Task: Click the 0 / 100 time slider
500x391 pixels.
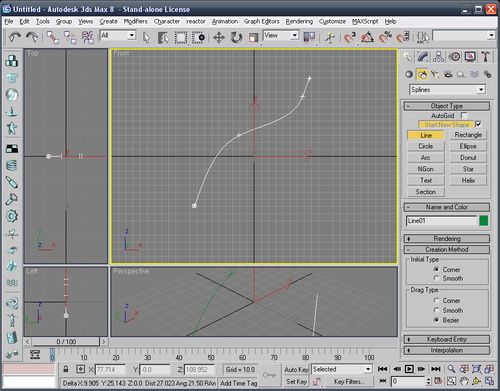Action: pos(66,342)
